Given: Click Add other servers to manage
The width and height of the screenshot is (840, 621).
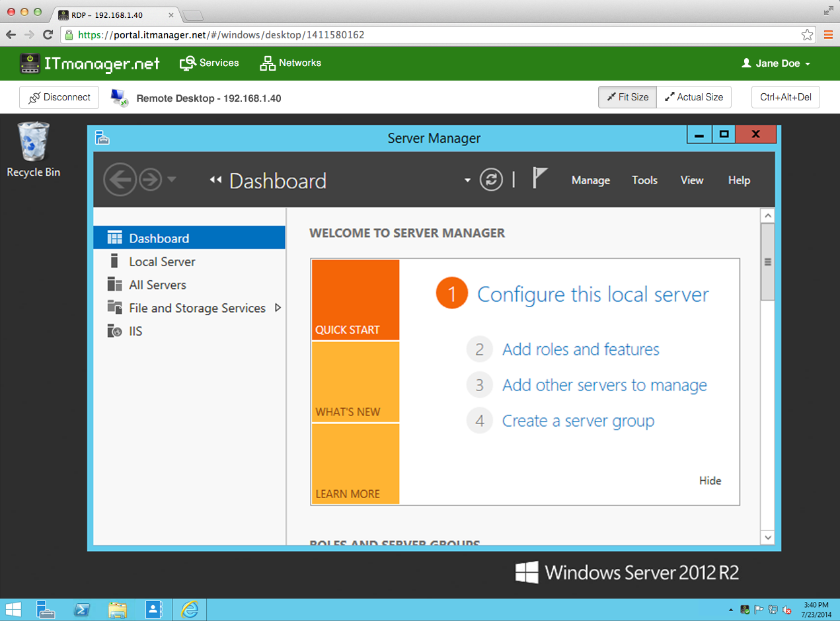Looking at the screenshot, I should (x=605, y=385).
